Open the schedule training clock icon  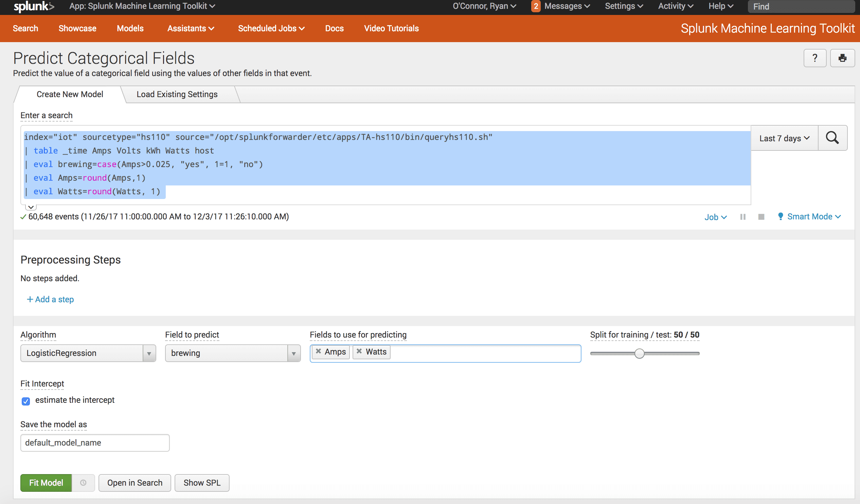coord(83,483)
